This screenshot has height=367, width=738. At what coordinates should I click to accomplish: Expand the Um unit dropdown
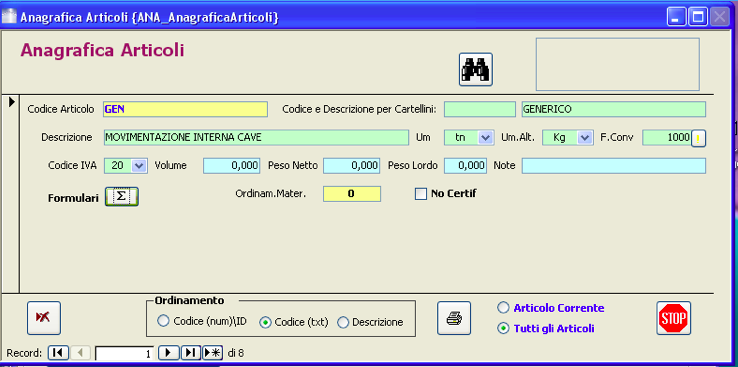(x=485, y=137)
